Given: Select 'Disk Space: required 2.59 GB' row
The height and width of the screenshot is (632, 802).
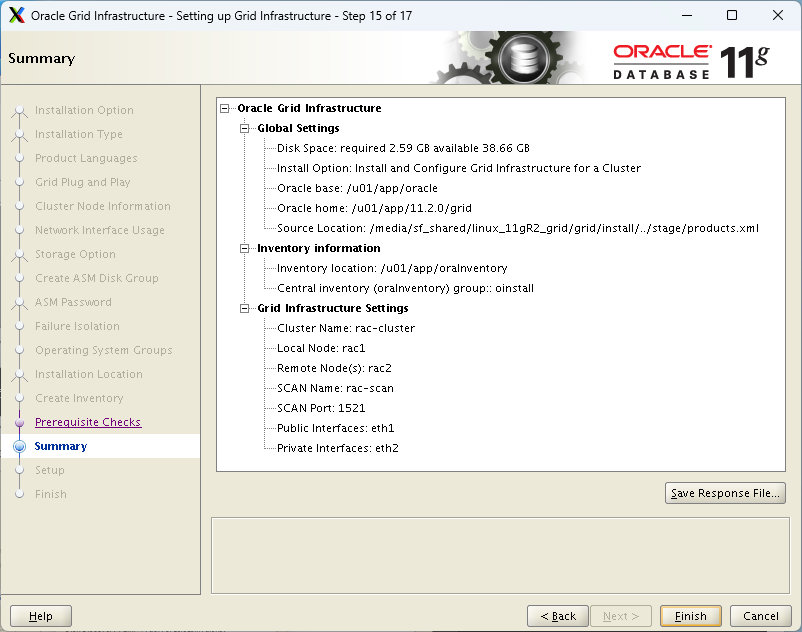Looking at the screenshot, I should coord(403,148).
